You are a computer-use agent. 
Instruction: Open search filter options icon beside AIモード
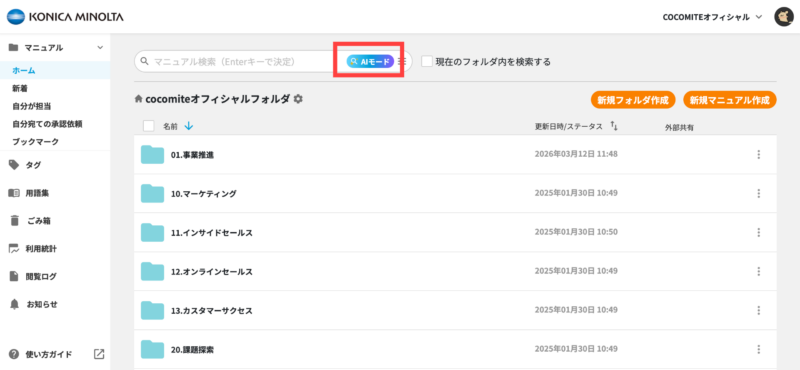(402, 61)
